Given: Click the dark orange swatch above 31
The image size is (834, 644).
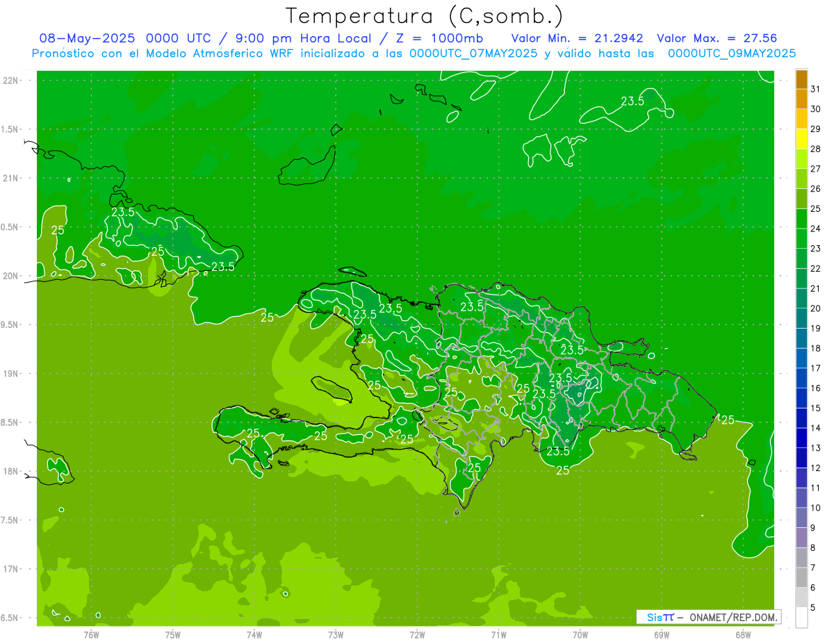Looking at the screenshot, I should (x=801, y=79).
